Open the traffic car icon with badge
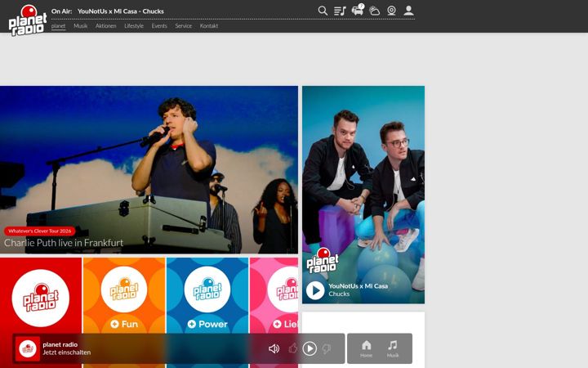 pos(358,10)
